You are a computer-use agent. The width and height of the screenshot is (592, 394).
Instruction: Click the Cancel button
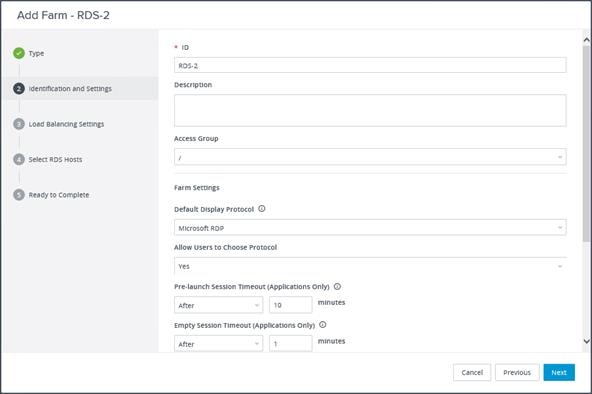coord(472,372)
